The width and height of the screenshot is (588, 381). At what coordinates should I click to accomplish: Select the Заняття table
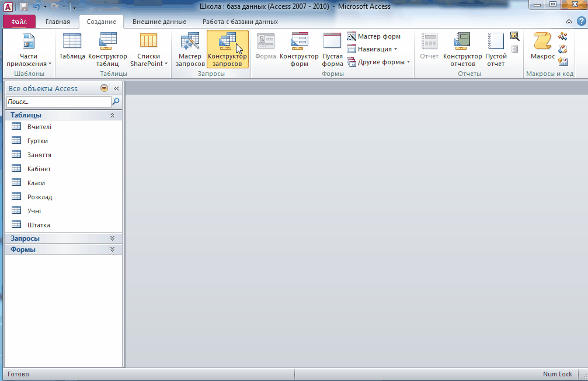click(64, 155)
